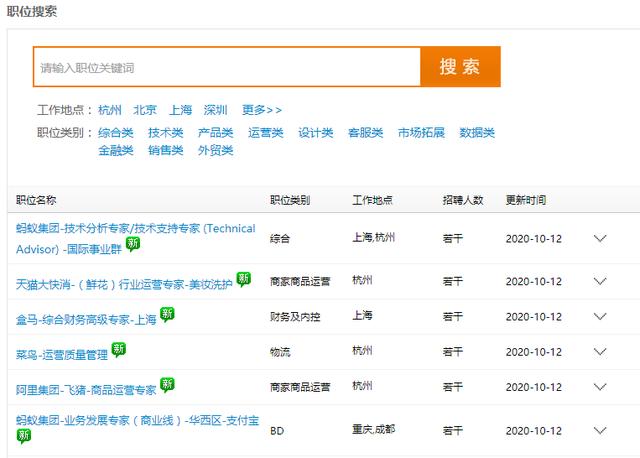Click the 物流 category cell
Viewport: 640px width, 458px height.
(x=280, y=352)
